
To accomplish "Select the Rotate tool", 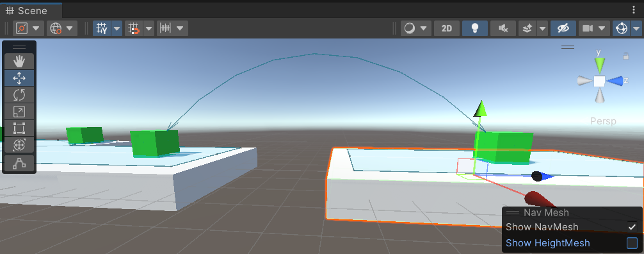I will coord(19,95).
